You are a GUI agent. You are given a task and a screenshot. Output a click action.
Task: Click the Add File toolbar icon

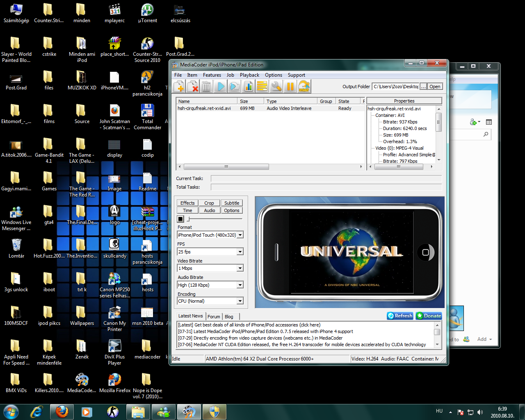(x=179, y=86)
